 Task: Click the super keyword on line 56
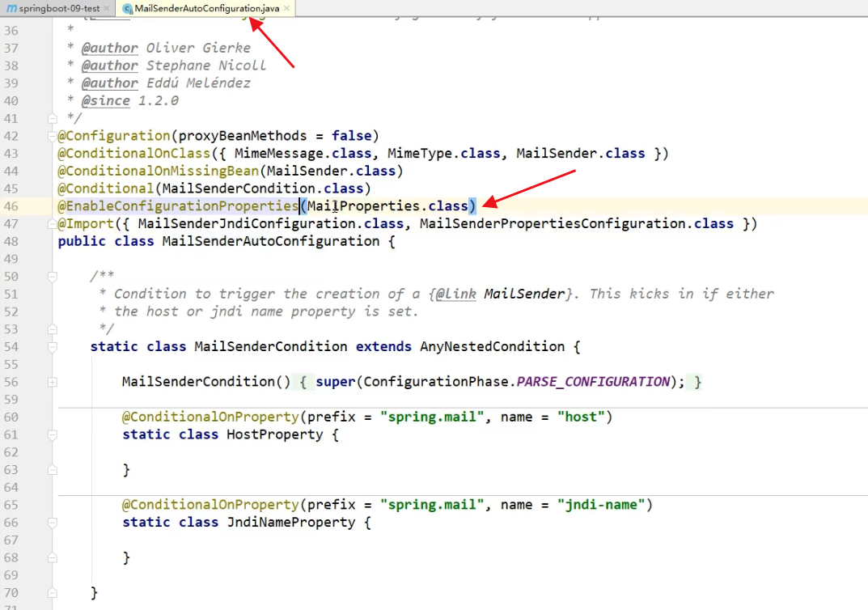pos(336,382)
